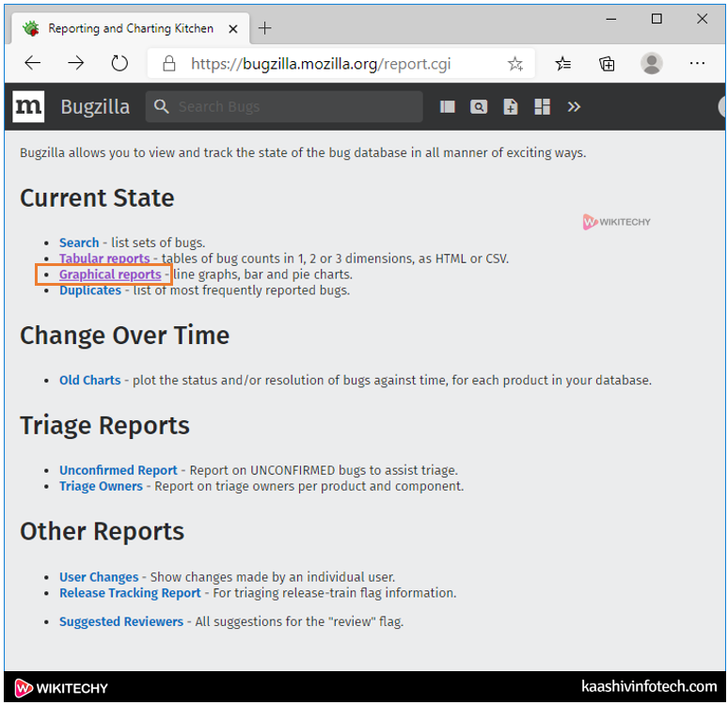
Task: Open the browse bugs icon in Bugzilla header
Action: (448, 107)
